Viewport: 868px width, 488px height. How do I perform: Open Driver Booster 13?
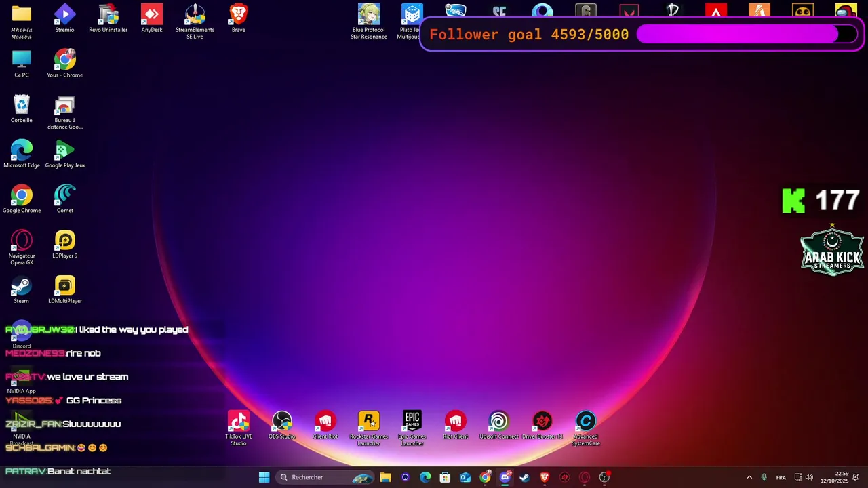(542, 425)
